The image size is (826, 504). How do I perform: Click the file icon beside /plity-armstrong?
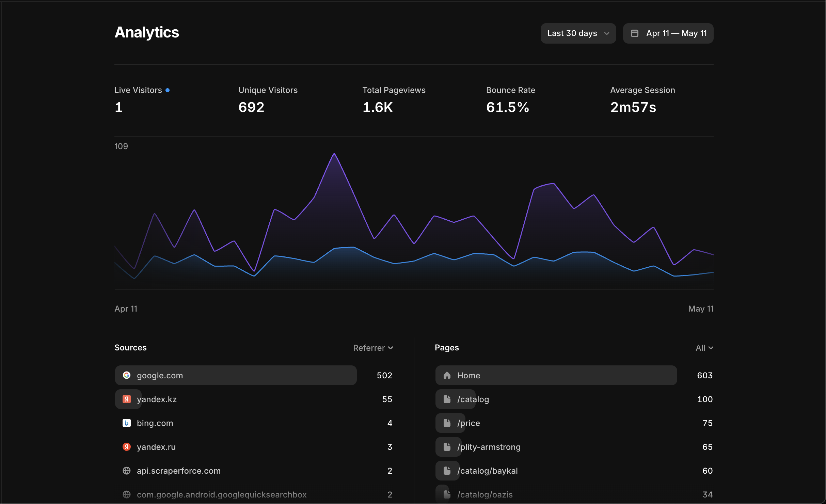447,447
